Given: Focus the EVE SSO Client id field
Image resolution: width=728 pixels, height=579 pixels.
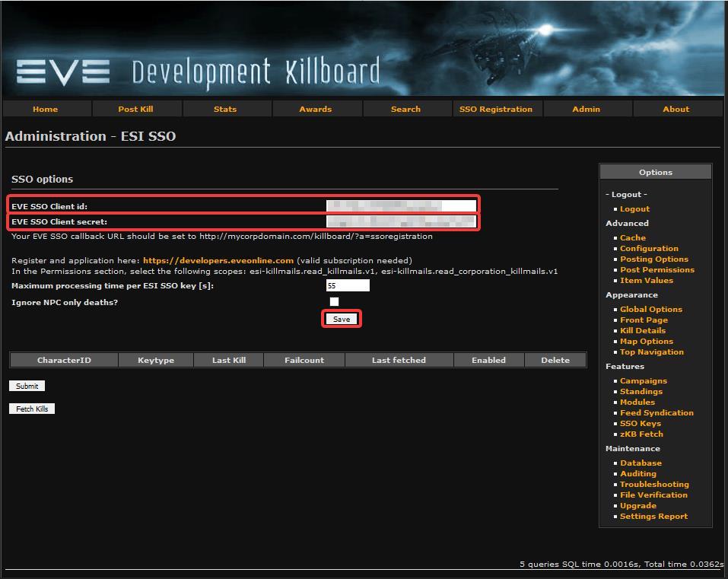Looking at the screenshot, I should point(402,205).
